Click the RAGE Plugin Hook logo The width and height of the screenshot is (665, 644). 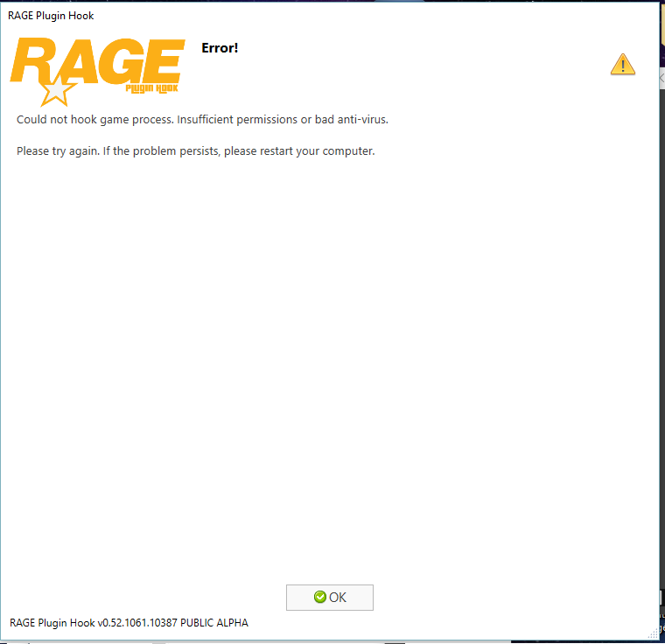97,71
